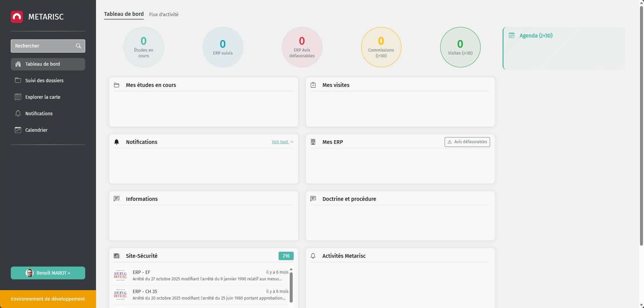Click the main page vertical scrollbar

tap(641, 125)
